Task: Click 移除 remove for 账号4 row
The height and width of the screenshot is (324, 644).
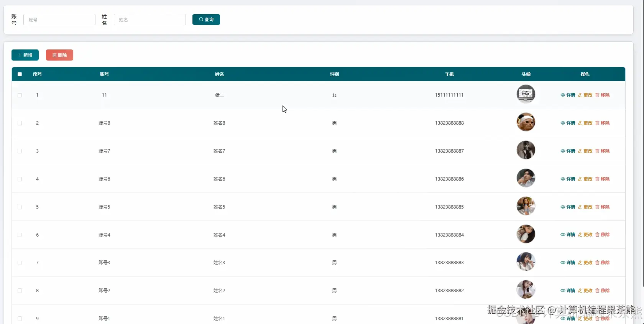Action: point(603,235)
